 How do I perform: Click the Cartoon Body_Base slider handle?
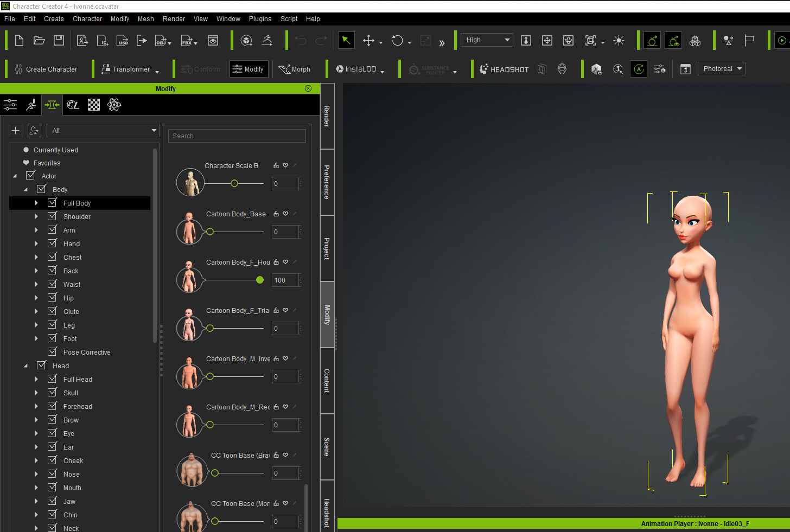click(x=210, y=232)
